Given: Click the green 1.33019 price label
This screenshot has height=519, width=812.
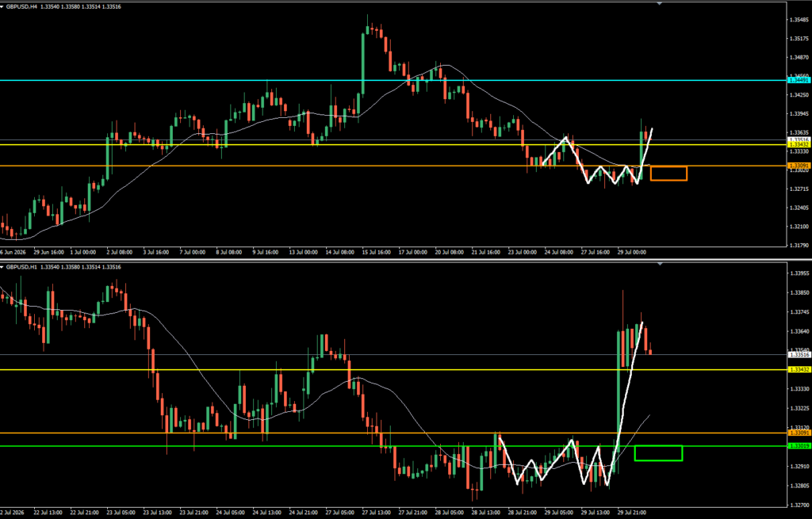Looking at the screenshot, I should pyautogui.click(x=799, y=445).
